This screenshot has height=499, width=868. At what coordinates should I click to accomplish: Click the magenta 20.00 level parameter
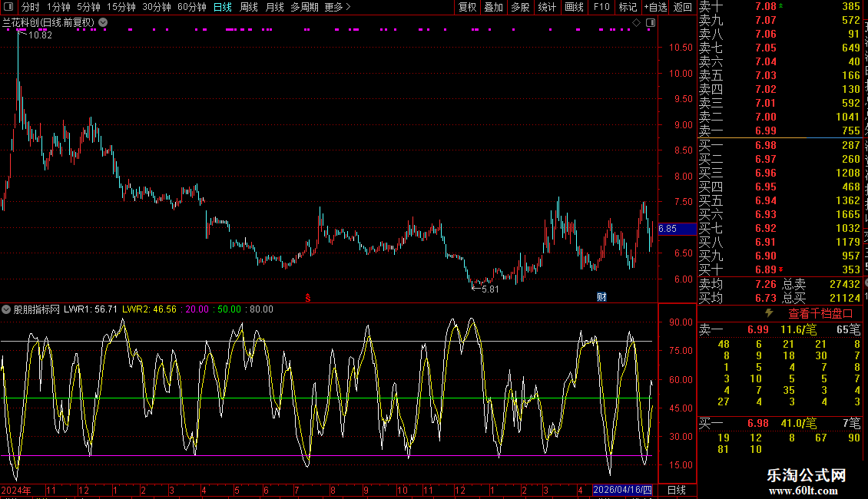(x=197, y=309)
